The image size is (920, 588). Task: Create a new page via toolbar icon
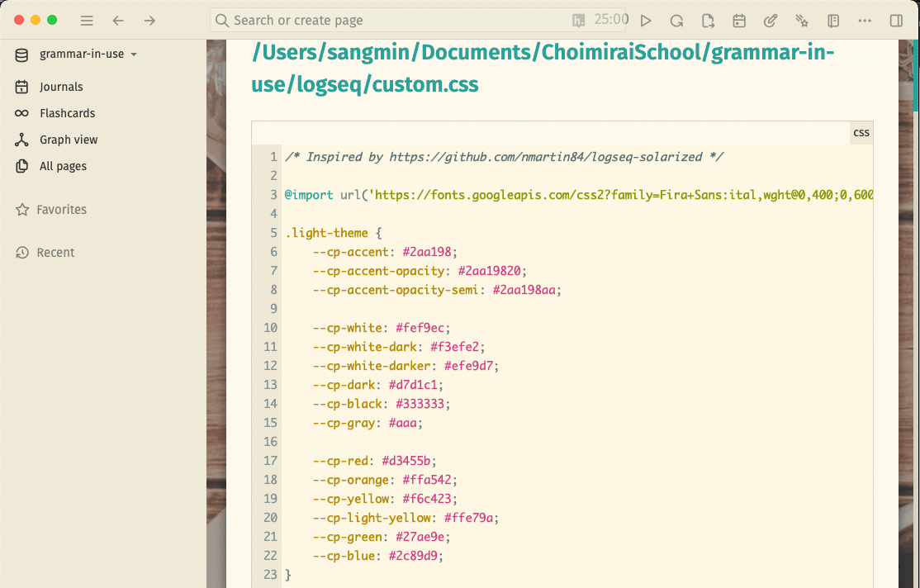[708, 20]
